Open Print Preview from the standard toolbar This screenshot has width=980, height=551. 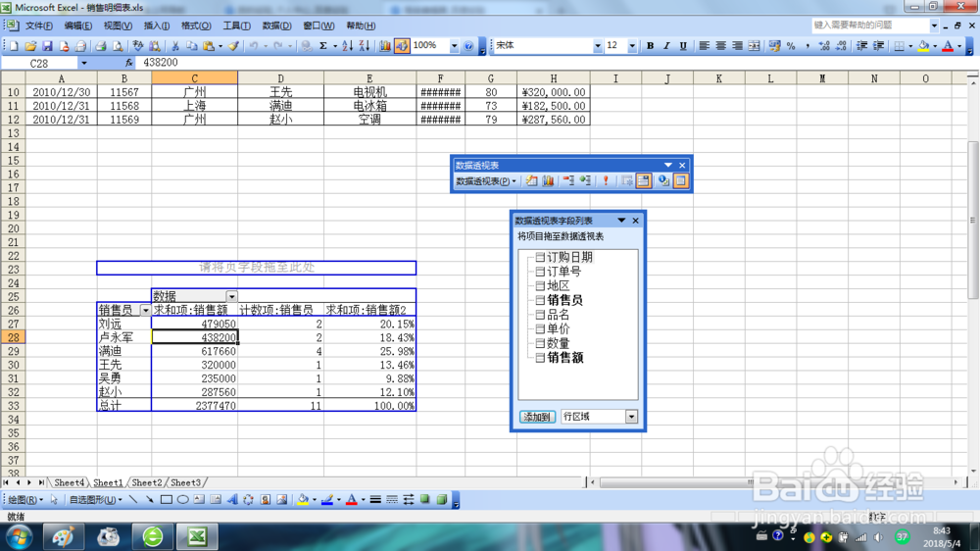pos(118,46)
